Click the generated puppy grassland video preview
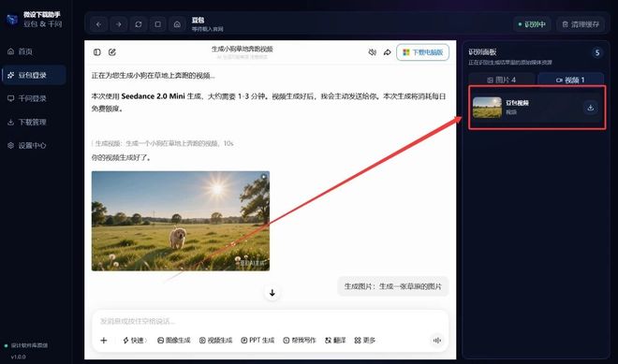Image resolution: width=618 pixels, height=364 pixels. pyautogui.click(x=181, y=221)
